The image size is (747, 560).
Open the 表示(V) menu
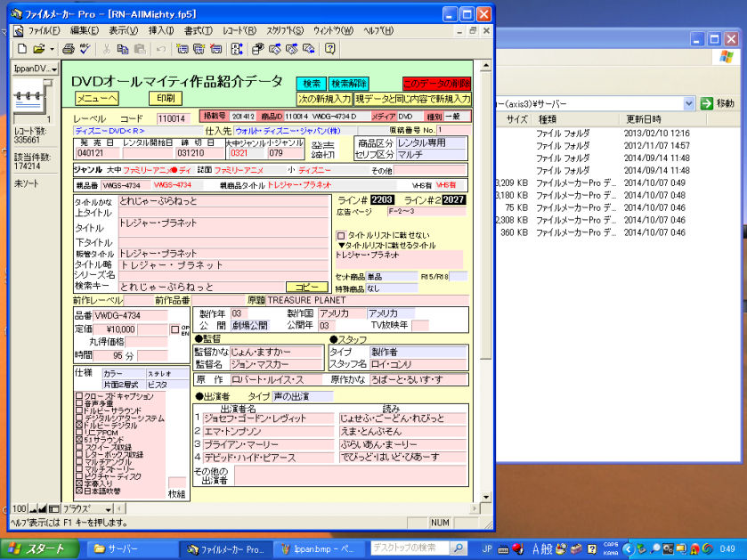point(124,31)
